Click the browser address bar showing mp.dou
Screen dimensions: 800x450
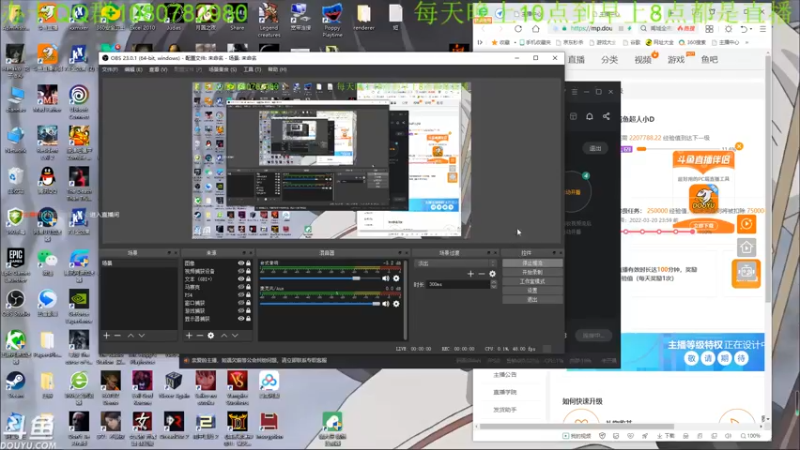[x=592, y=29]
